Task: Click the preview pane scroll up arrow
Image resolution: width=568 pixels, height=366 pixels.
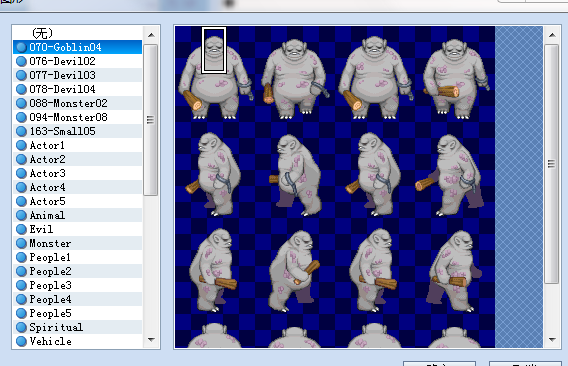Action: click(x=552, y=35)
